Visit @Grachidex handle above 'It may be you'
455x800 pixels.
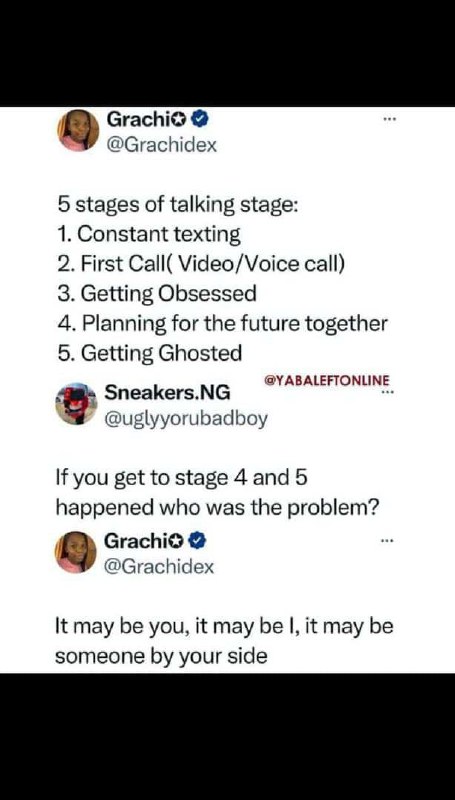click(x=159, y=566)
